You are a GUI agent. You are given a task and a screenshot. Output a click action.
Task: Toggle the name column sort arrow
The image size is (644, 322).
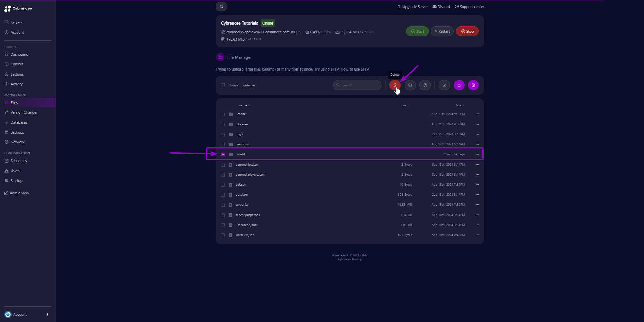(250, 105)
